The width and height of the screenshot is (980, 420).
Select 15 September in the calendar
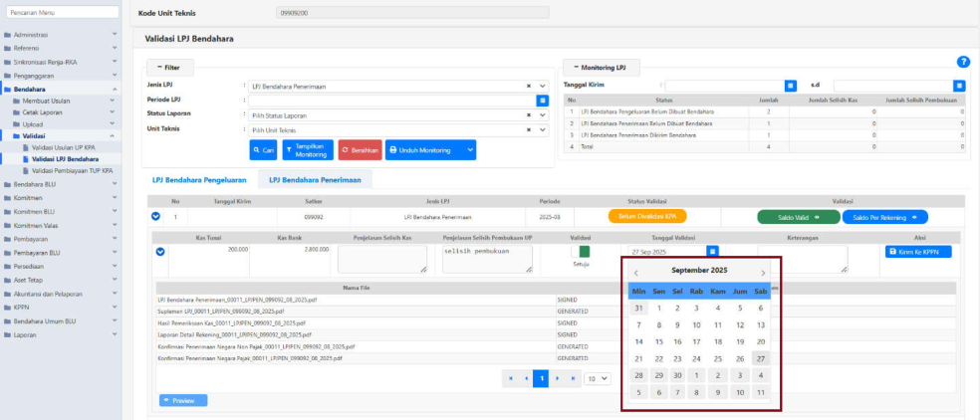pos(658,341)
